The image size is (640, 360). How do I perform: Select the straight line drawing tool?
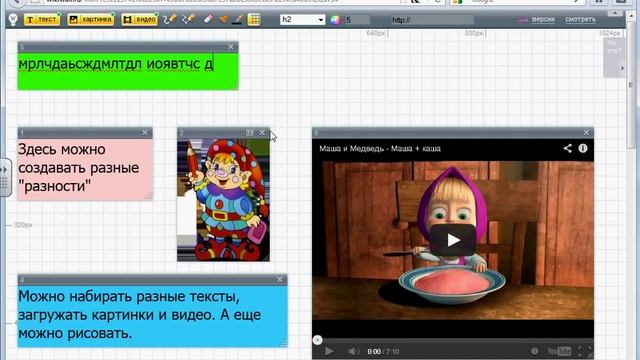coord(189,19)
